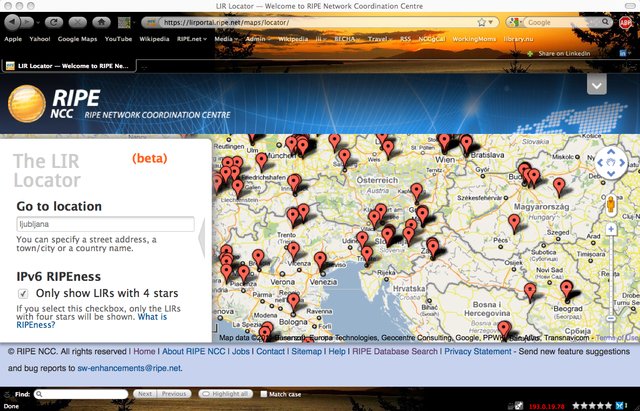Click the Go to location input field

[x=105, y=224]
